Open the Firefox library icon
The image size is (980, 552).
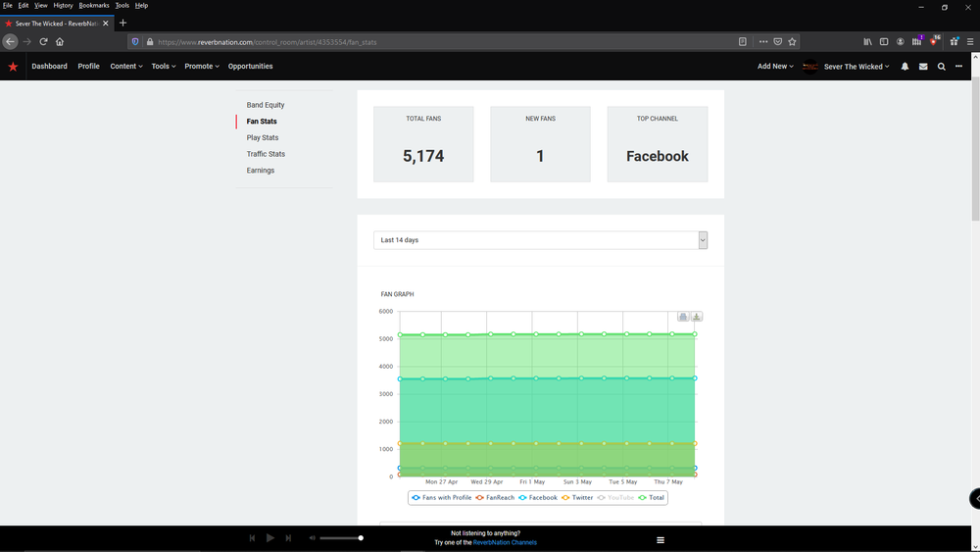[867, 42]
